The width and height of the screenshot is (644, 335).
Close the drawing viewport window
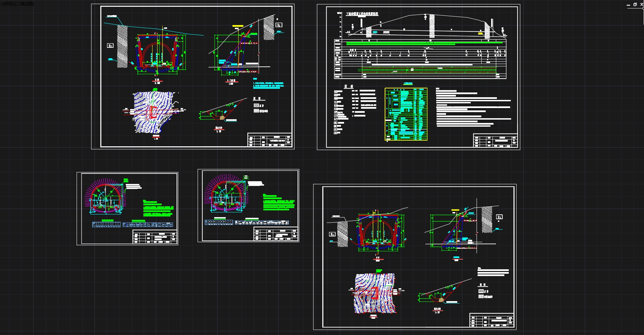pos(642,5)
